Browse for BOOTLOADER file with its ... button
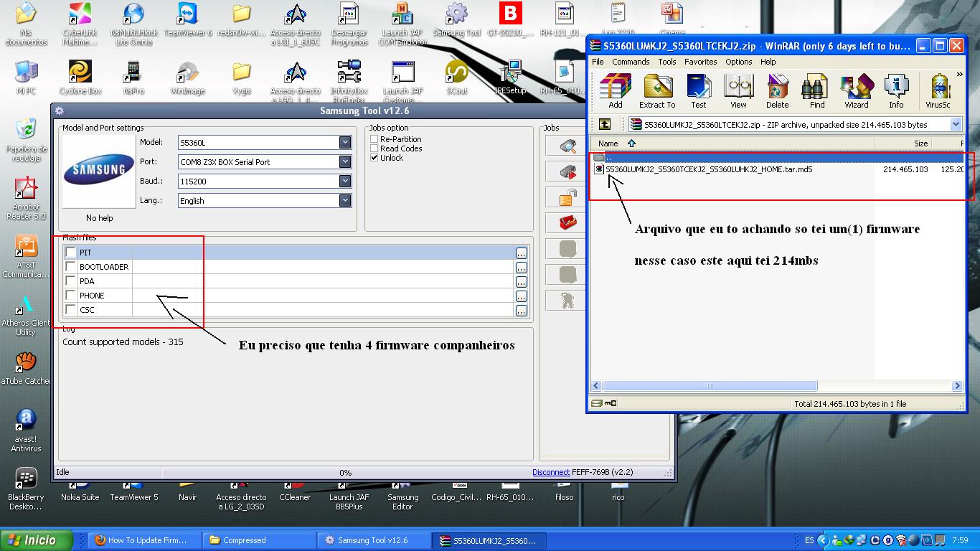The width and height of the screenshot is (980, 551). click(x=521, y=267)
